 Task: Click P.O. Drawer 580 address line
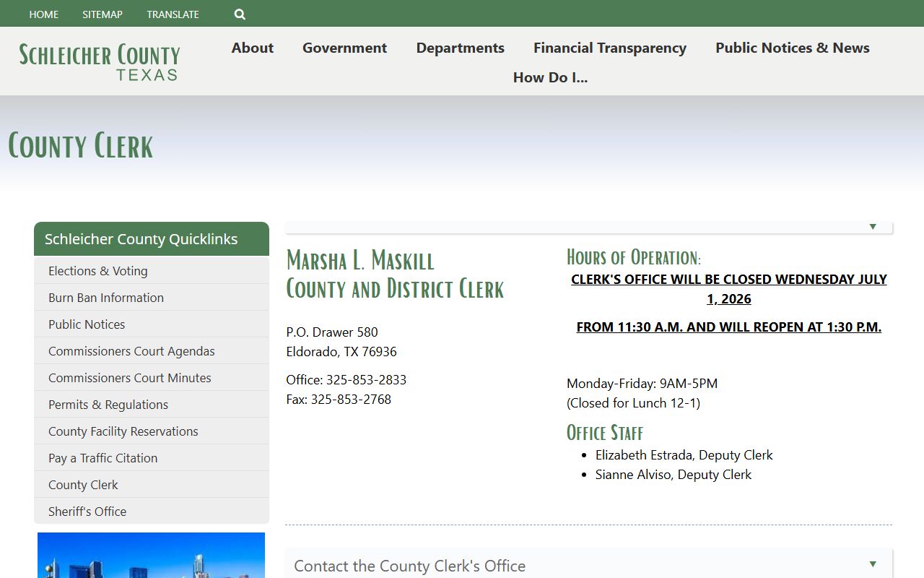coord(332,332)
